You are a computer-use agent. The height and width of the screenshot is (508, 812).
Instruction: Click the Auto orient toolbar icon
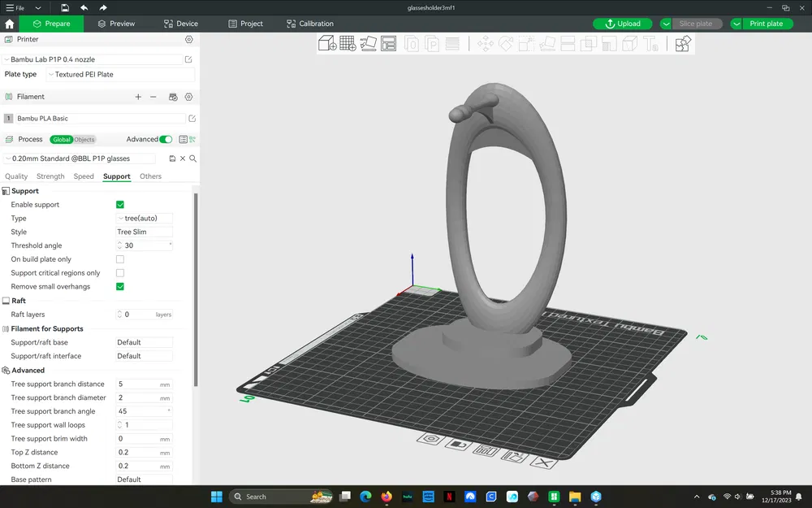tap(368, 44)
